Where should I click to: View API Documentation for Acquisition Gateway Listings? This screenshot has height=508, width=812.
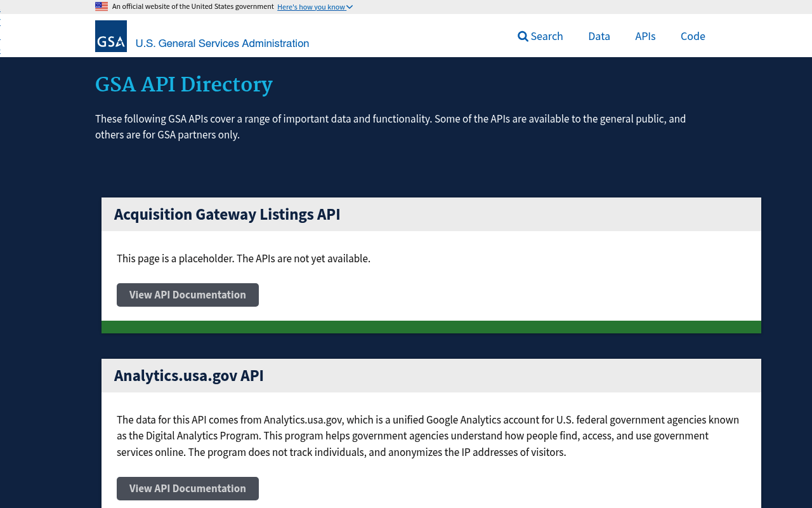pyautogui.click(x=188, y=295)
